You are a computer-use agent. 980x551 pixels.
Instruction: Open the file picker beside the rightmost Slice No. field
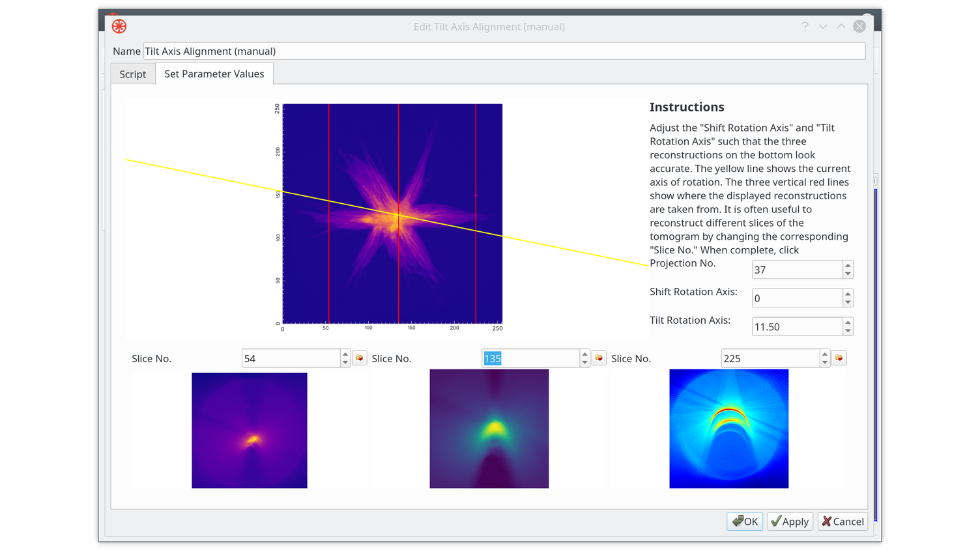tap(839, 358)
